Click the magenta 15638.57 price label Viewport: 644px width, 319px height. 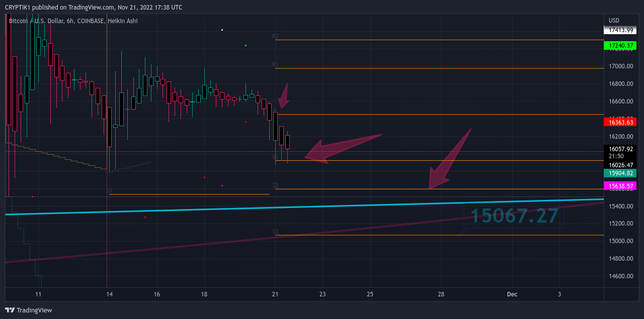620,186
